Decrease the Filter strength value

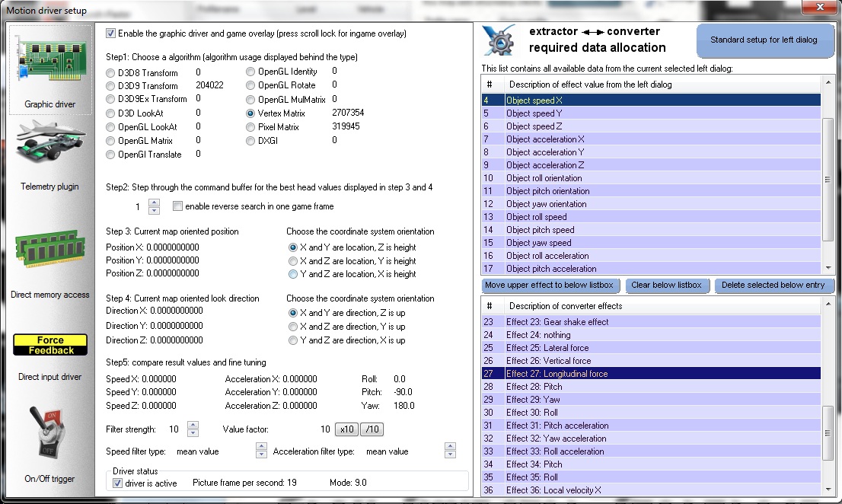(193, 432)
